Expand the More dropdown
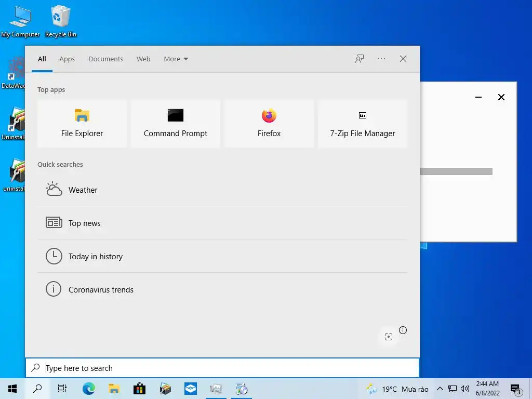Viewport: 532px width, 399px height. click(x=176, y=59)
